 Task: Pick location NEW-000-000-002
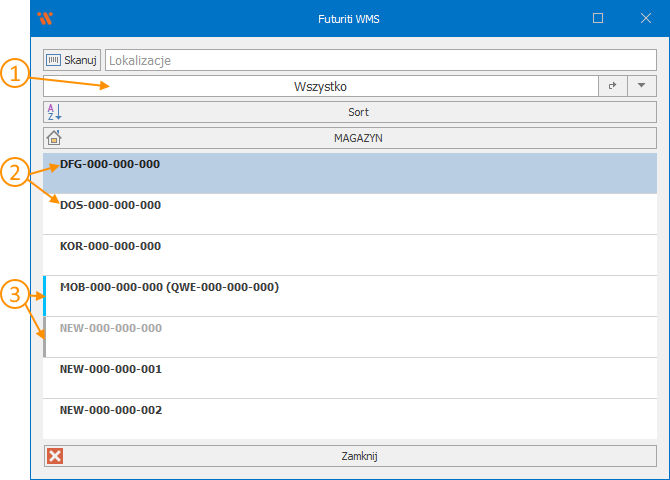click(350, 419)
